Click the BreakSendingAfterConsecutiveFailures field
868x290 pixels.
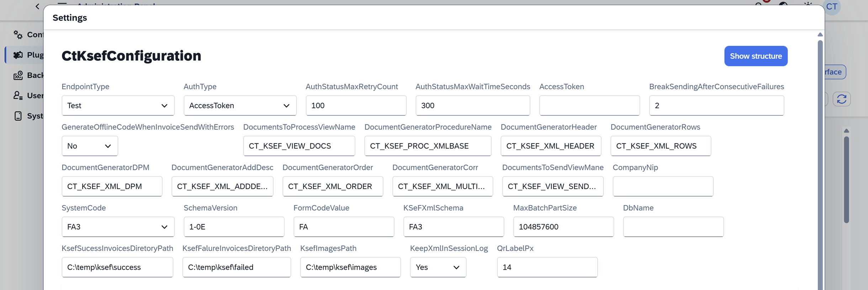pos(716,106)
